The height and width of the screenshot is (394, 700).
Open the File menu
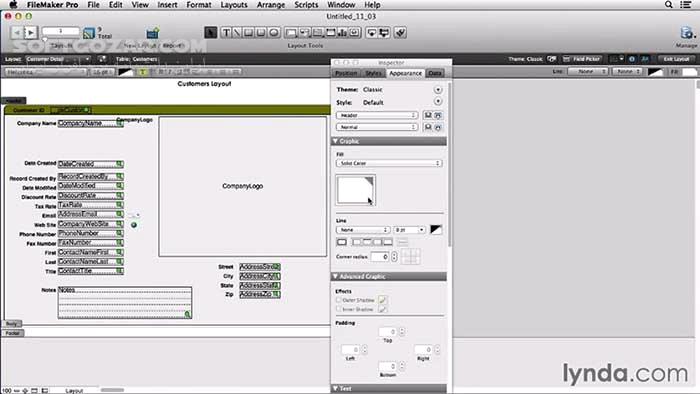93,5
